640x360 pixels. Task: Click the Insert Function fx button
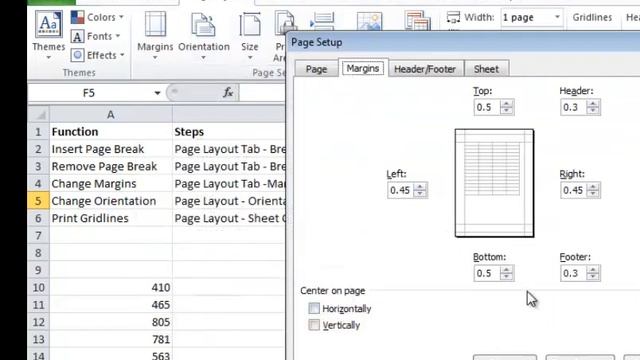coord(228,93)
